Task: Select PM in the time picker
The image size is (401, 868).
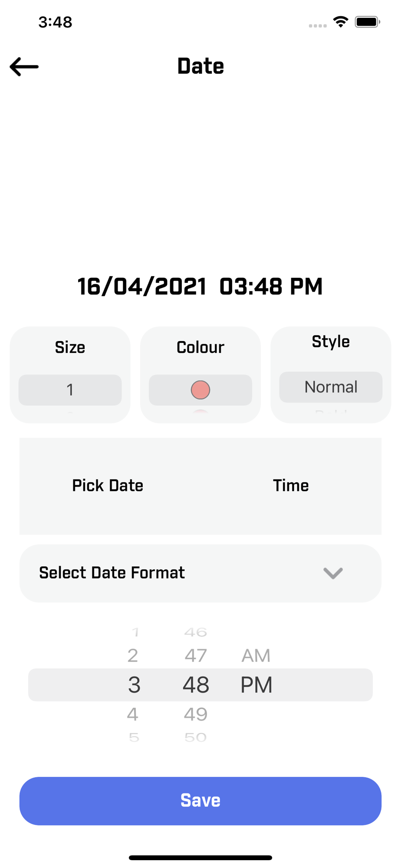Action: (256, 685)
